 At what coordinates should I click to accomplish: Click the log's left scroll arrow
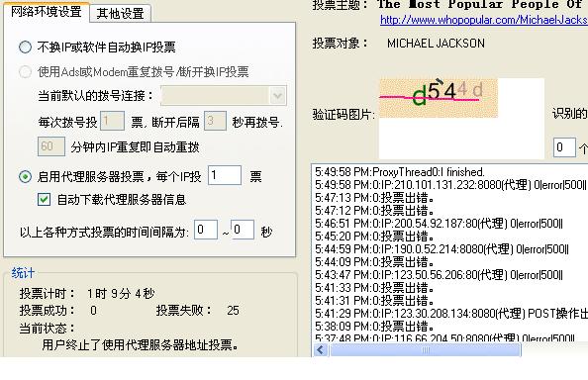pyautogui.click(x=321, y=350)
